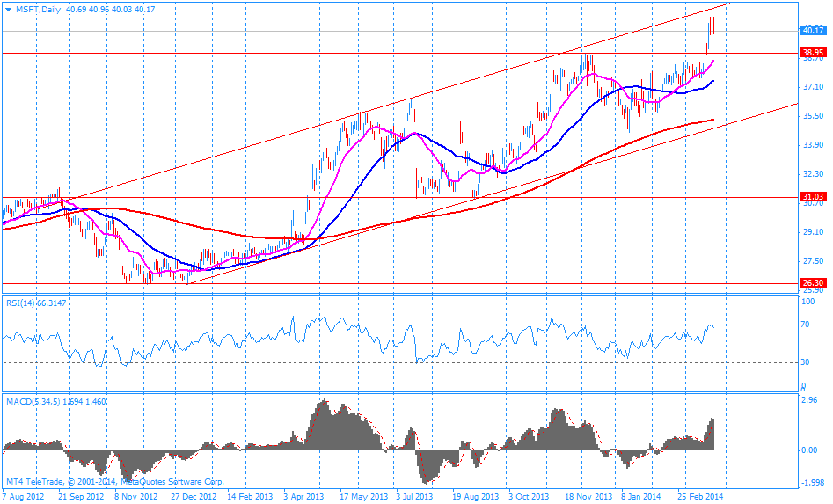Click the RSI oversold level 30 label
The width and height of the screenshot is (833, 504).
pyautogui.click(x=806, y=362)
